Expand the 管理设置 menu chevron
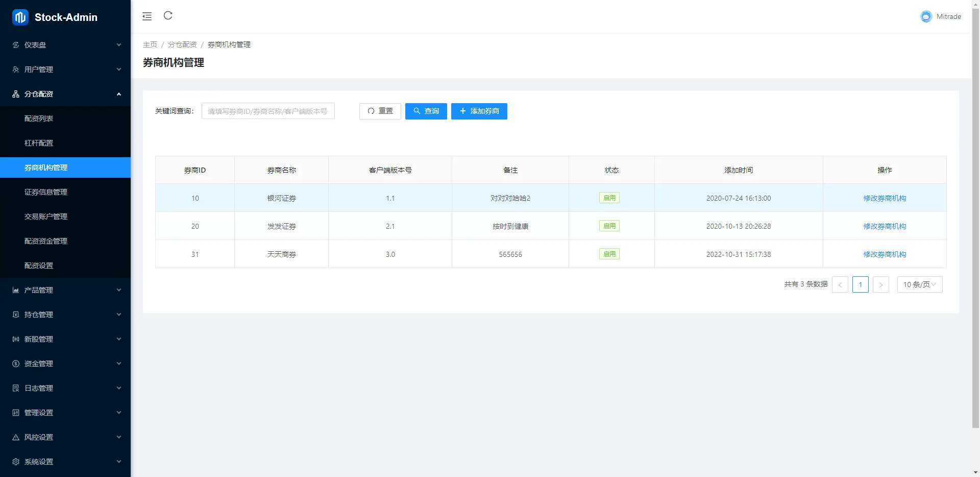This screenshot has width=980, height=477. (x=119, y=413)
